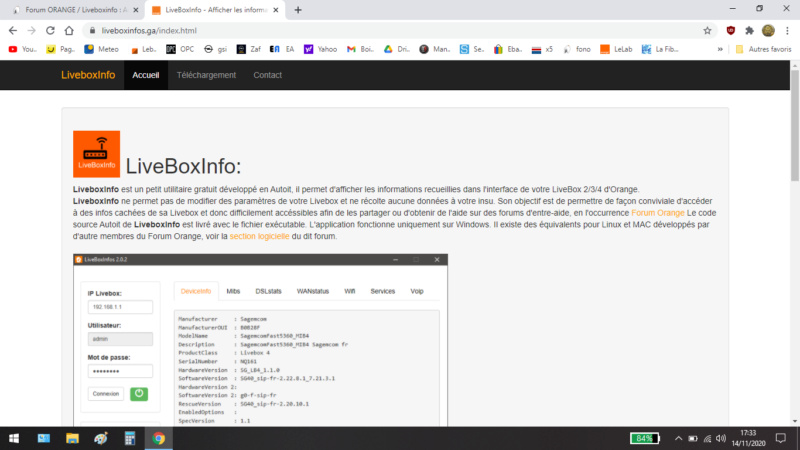Click the address bar URL
The height and width of the screenshot is (450, 800).
(149, 31)
